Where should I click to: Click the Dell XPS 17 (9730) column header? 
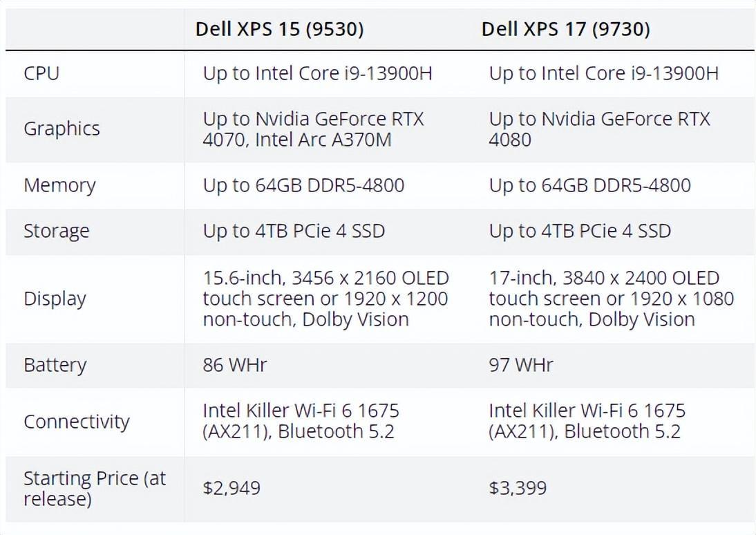[x=565, y=30]
